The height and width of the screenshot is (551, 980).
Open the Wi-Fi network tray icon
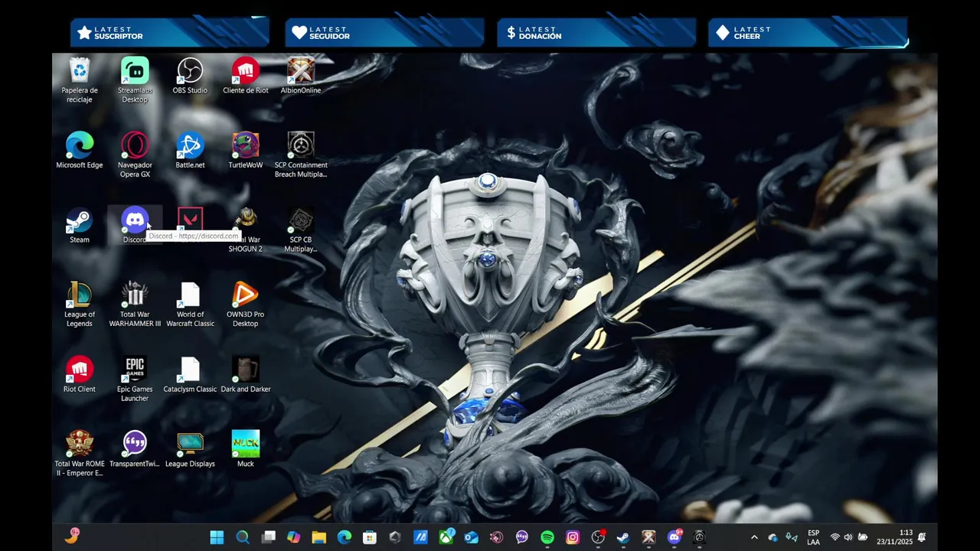(x=835, y=538)
